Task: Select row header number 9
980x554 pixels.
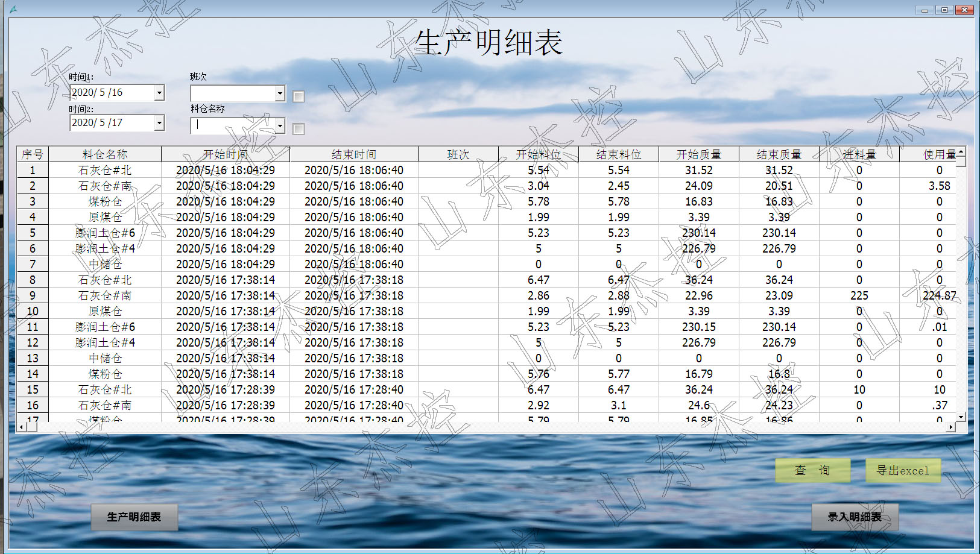Action: pyautogui.click(x=33, y=296)
